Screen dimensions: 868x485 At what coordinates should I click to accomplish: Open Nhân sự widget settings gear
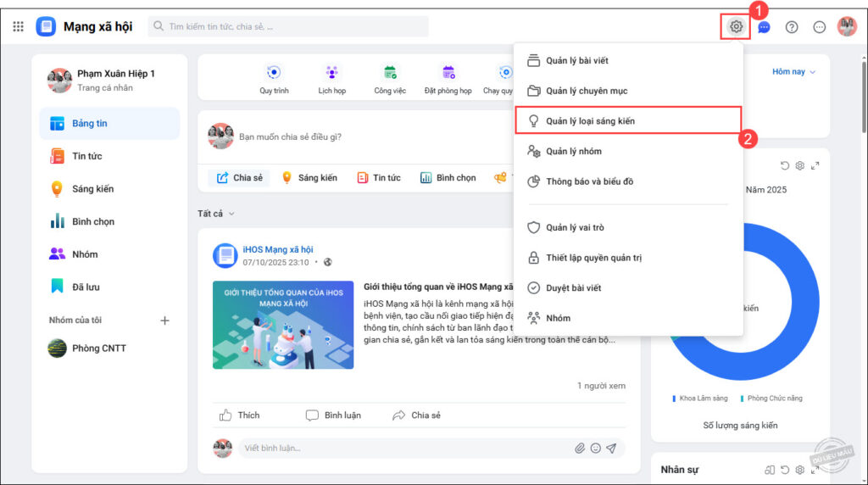[x=800, y=470]
